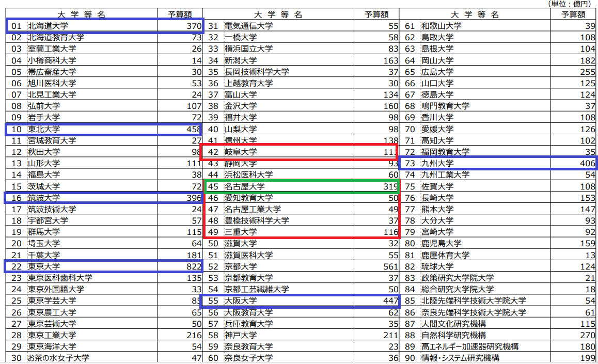Select the 九州工業大学 cell
Screen dimensions: 598x364
(x=446, y=175)
